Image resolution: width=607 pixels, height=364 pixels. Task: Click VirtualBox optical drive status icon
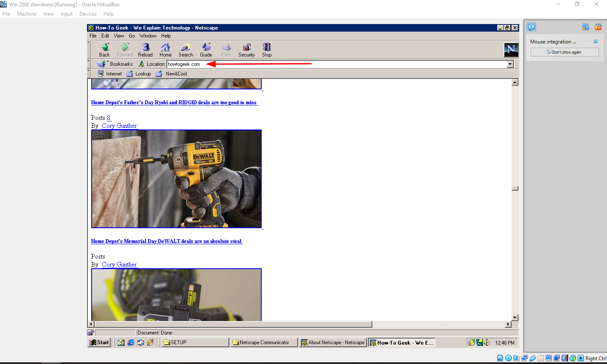tap(508, 358)
